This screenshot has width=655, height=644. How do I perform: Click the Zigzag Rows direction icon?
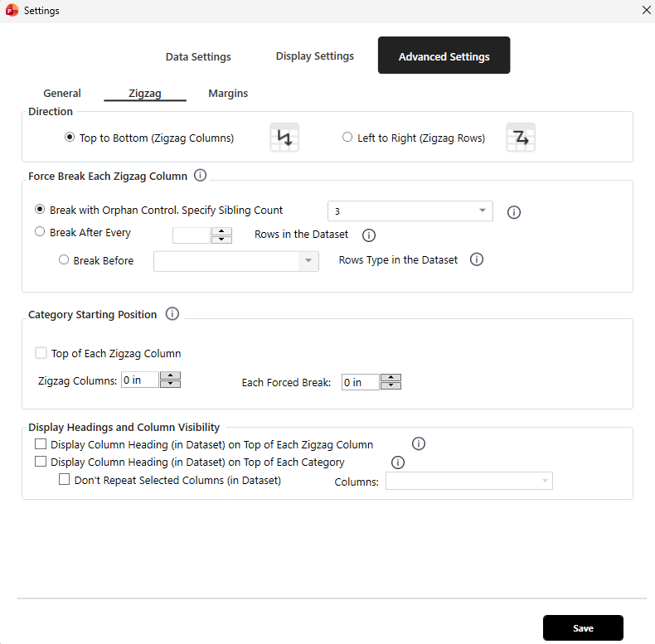(521, 138)
